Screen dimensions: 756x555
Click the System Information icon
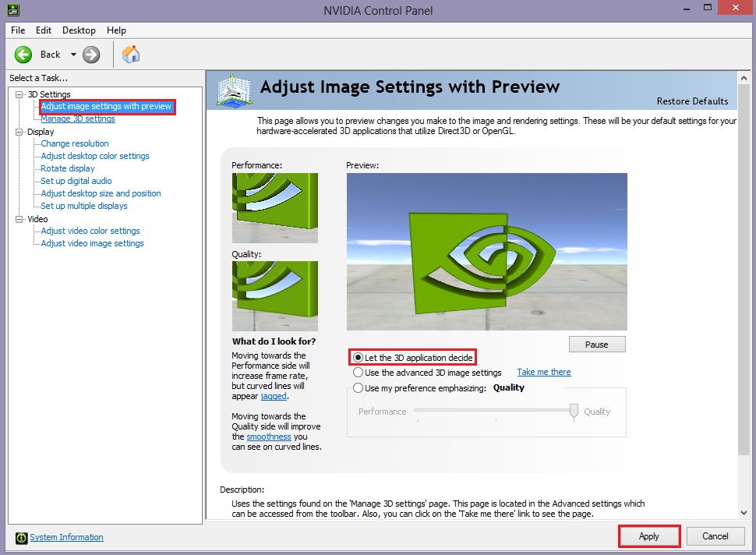pos(21,537)
